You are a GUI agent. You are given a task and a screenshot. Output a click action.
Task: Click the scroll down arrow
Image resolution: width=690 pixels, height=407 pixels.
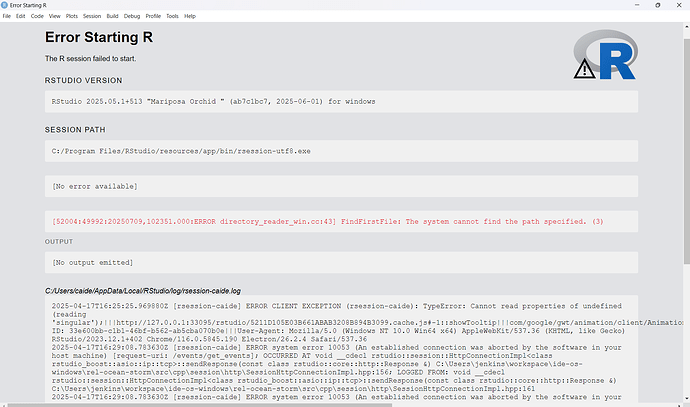pyautogui.click(x=686, y=399)
